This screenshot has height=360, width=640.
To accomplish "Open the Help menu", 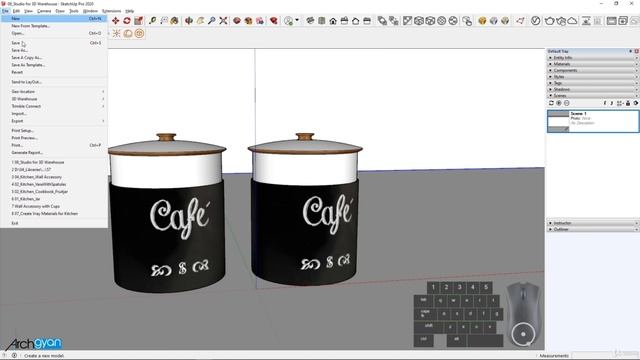I will coord(130,11).
